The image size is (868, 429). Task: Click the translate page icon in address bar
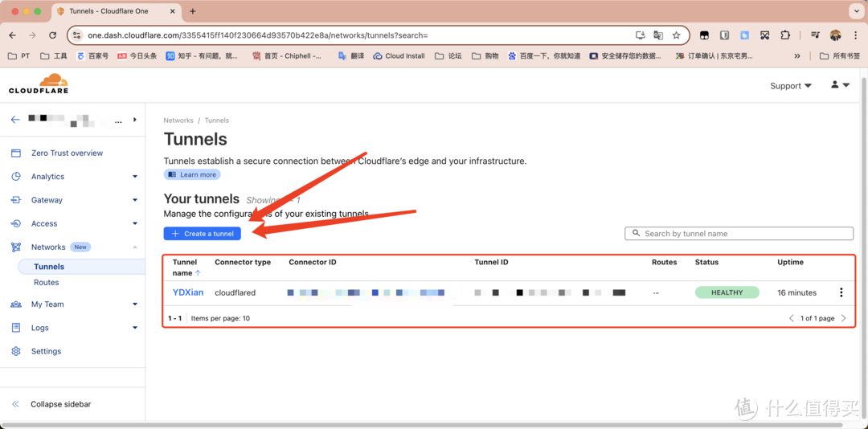pos(658,35)
